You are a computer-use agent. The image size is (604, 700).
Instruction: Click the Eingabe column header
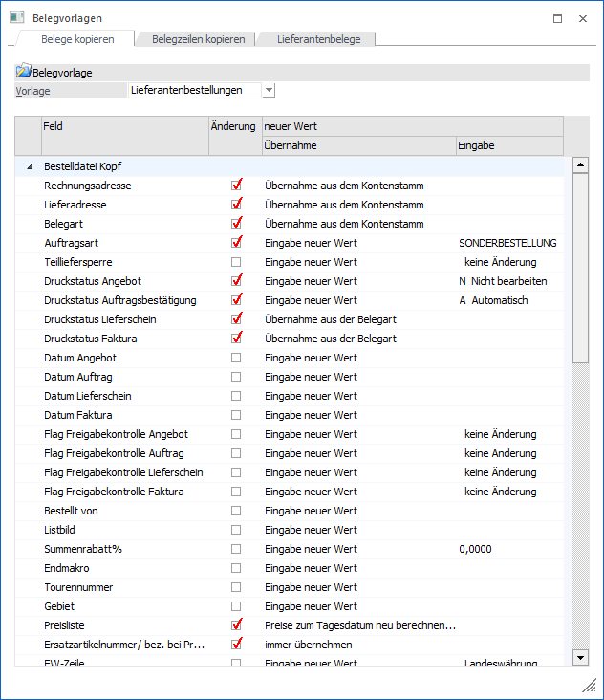coord(508,145)
